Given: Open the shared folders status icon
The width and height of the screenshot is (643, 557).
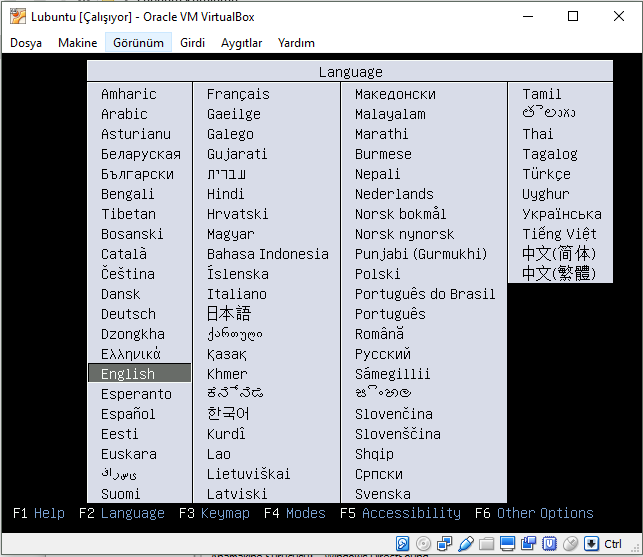Looking at the screenshot, I should click(x=486, y=544).
